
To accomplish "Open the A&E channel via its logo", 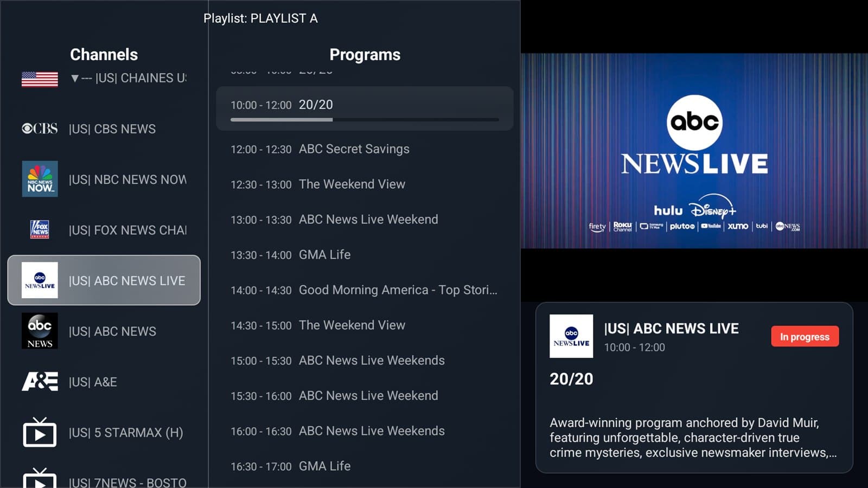I will (x=39, y=382).
